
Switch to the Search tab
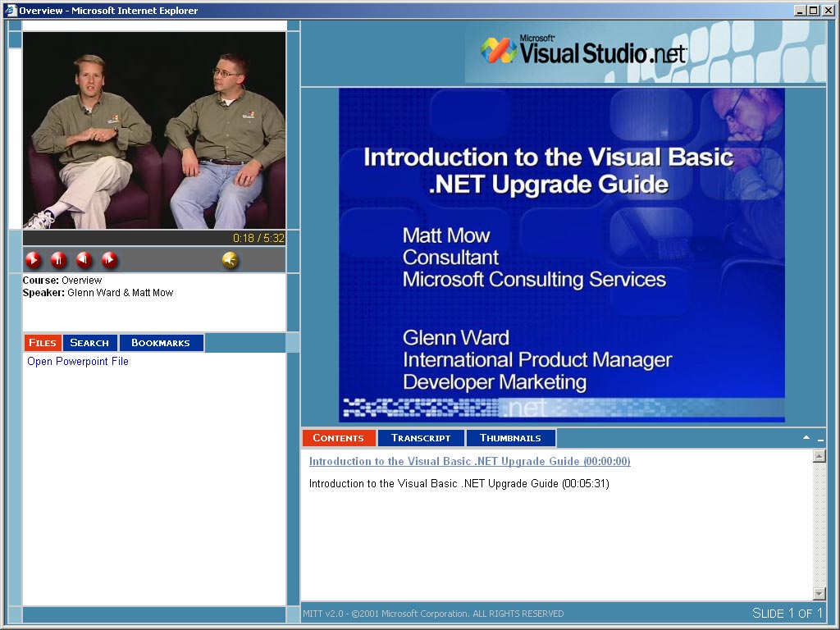point(89,343)
